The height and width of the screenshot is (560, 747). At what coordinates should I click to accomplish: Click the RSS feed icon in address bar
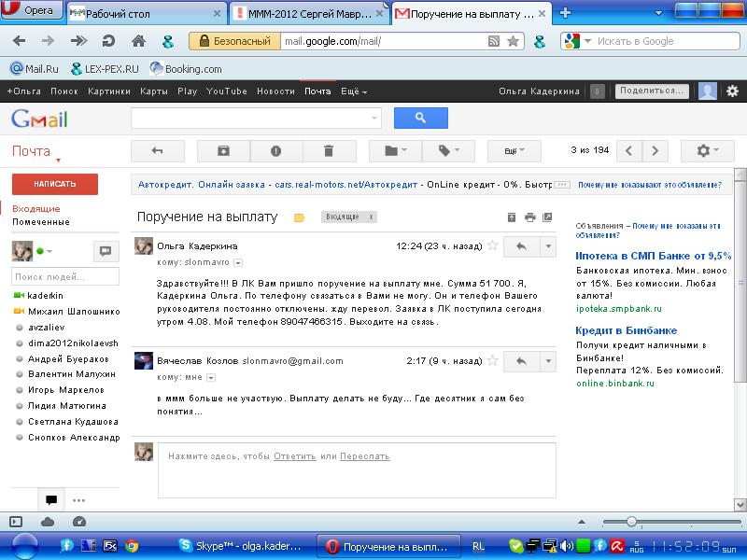(x=494, y=41)
